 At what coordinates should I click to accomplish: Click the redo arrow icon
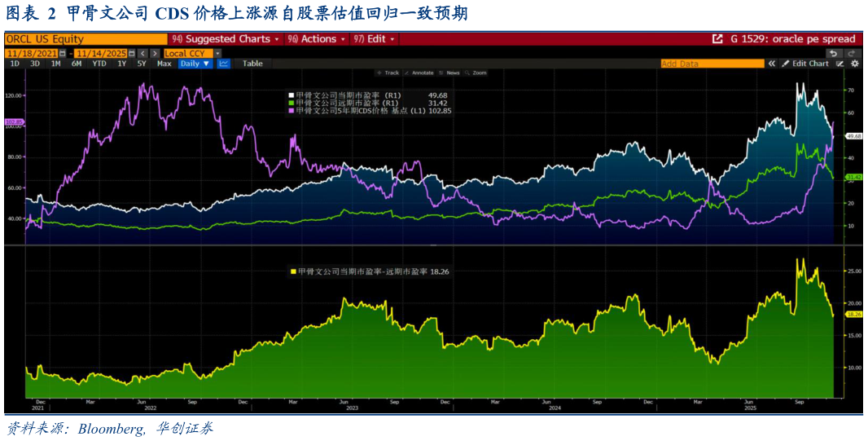point(852,54)
